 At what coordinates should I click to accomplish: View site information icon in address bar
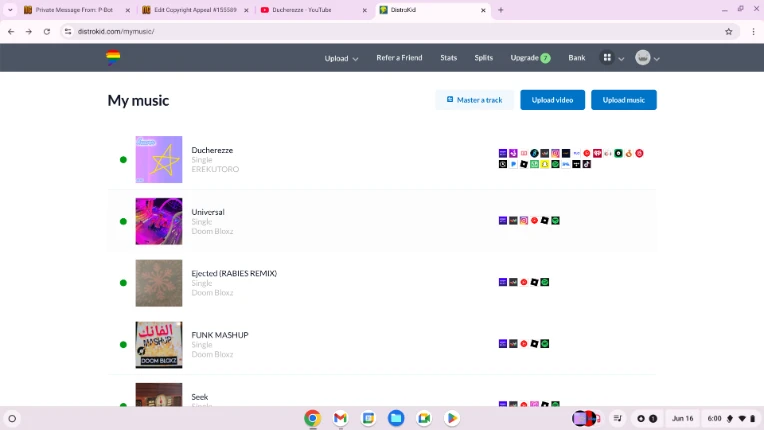pyautogui.click(x=68, y=31)
